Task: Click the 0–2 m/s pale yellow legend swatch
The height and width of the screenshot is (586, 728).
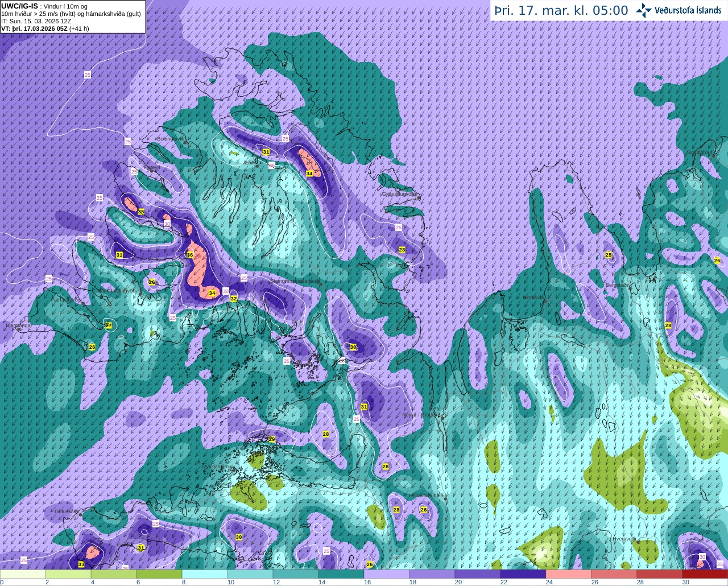Action: coord(23,574)
